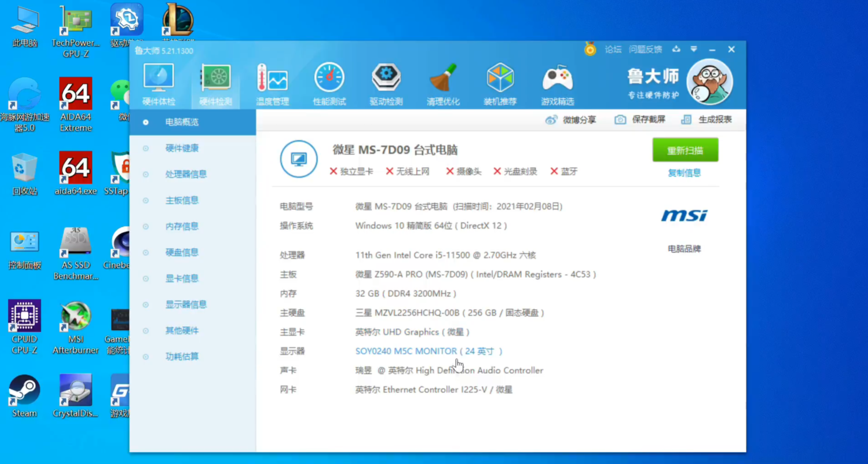Switch to the 硬件检测 hardware detection section
The width and height of the screenshot is (868, 464).
[216, 85]
